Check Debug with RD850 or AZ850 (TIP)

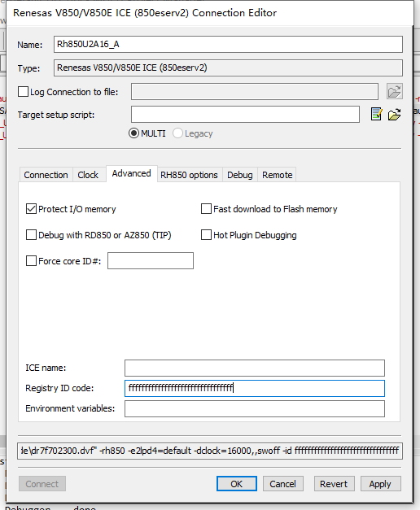coord(31,235)
